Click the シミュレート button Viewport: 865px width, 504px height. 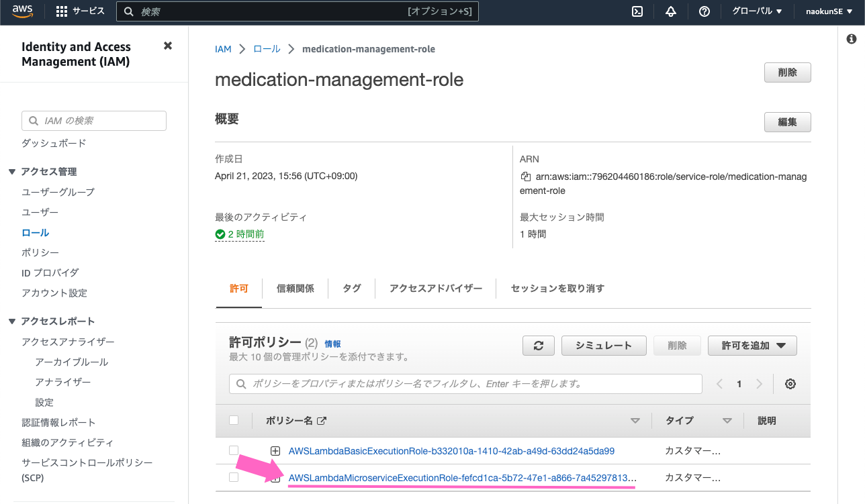coord(604,346)
